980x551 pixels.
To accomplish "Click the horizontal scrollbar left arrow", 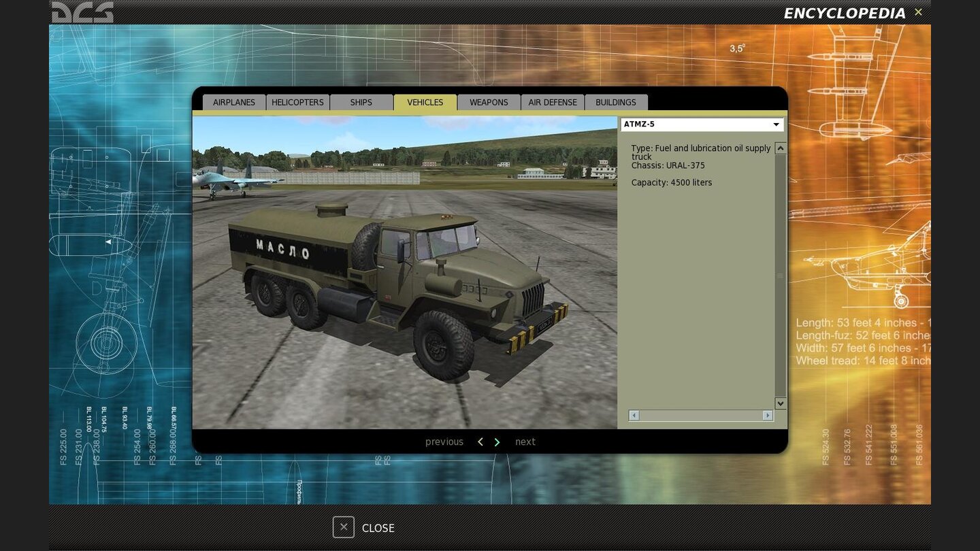I will coord(634,415).
